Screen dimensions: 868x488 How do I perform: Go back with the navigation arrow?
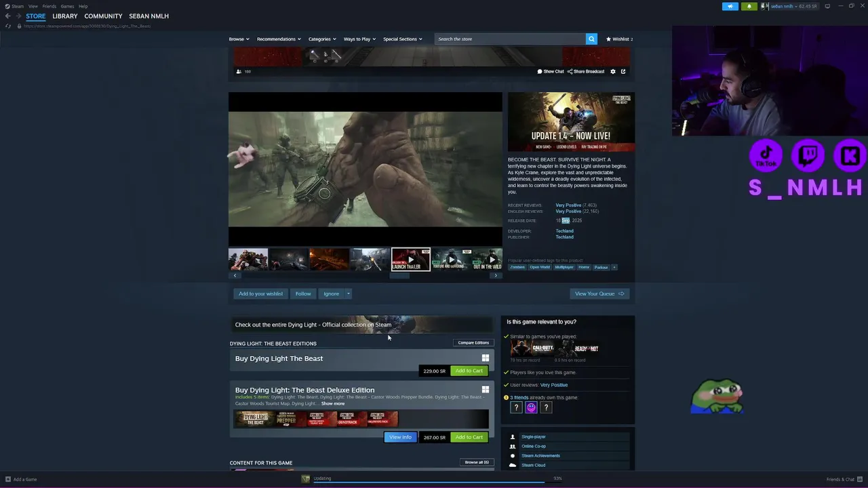(x=7, y=16)
